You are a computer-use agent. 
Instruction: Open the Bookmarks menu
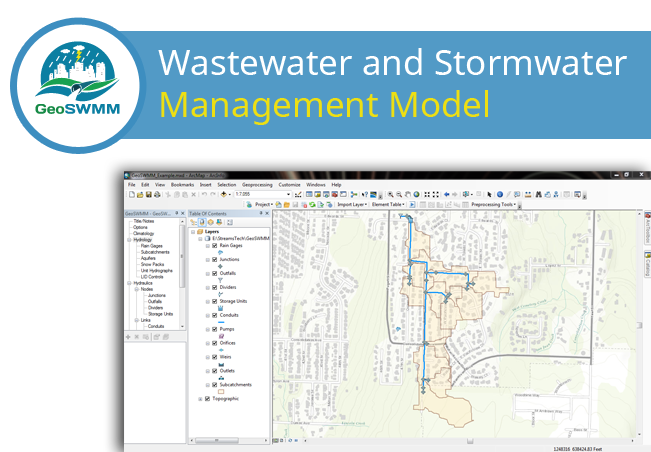point(182,185)
